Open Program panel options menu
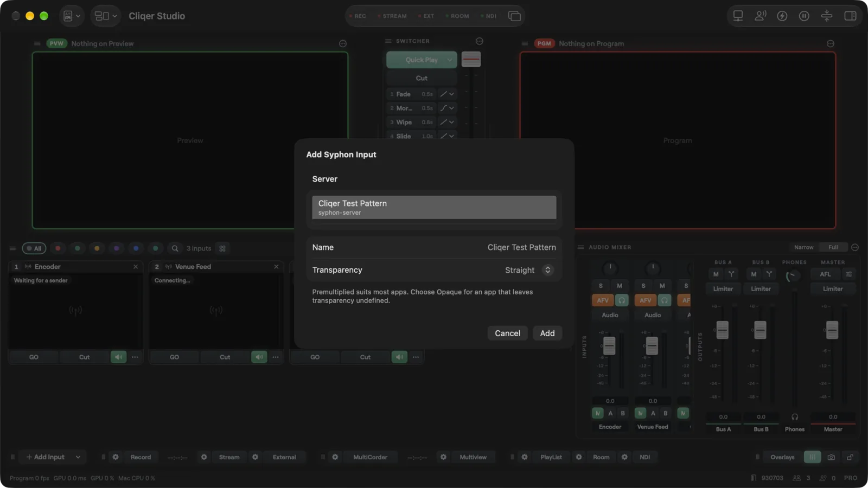Image resolution: width=868 pixels, height=488 pixels. click(x=831, y=43)
